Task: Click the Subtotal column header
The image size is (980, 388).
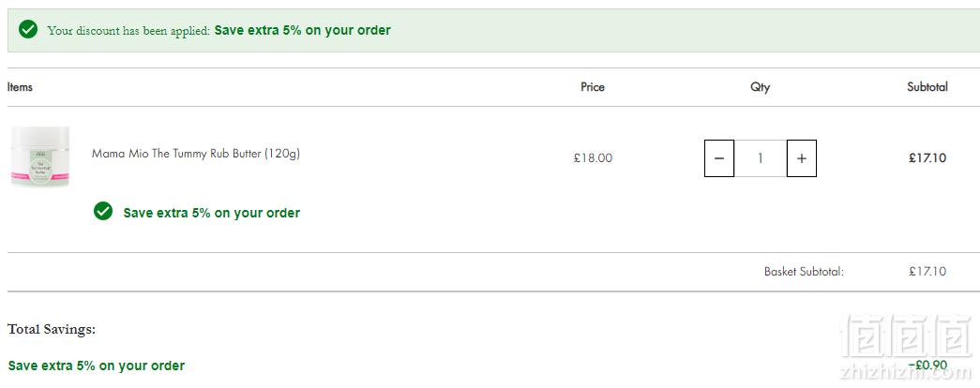Action: (927, 87)
